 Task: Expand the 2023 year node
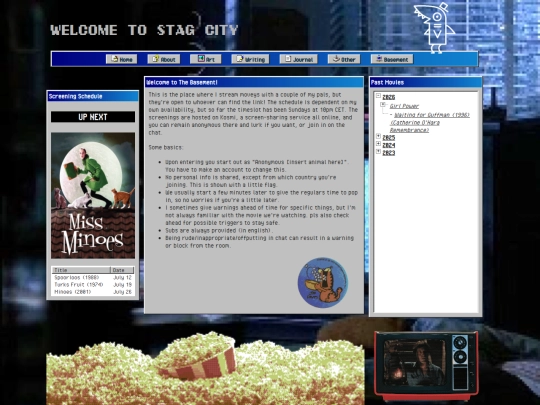378,152
